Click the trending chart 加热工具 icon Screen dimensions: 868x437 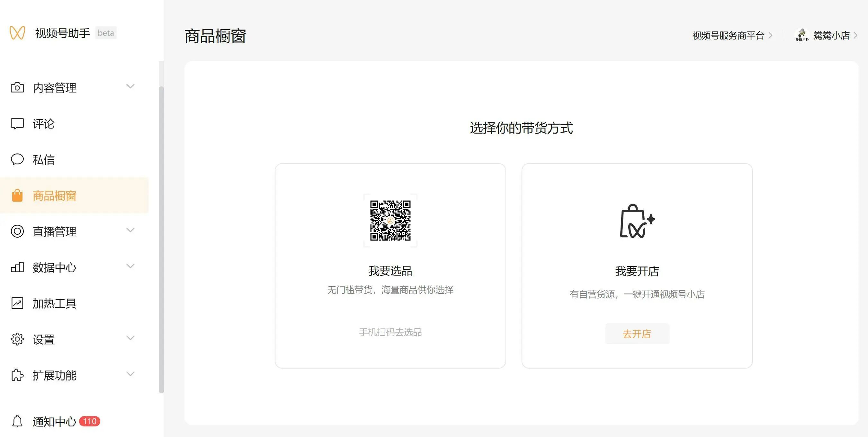click(17, 303)
